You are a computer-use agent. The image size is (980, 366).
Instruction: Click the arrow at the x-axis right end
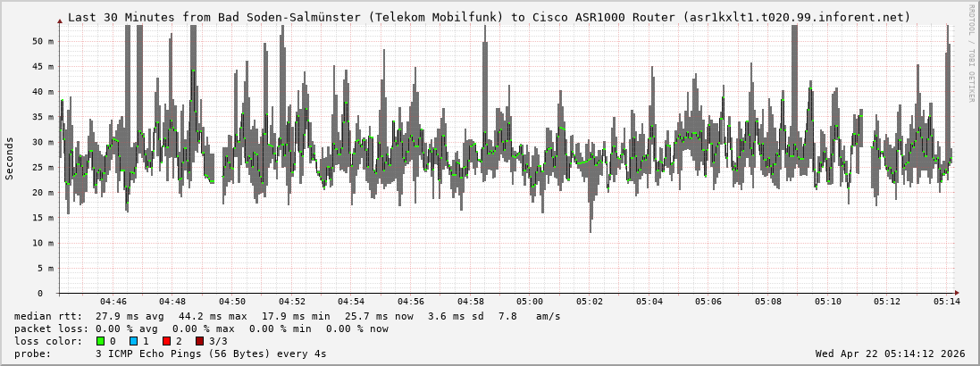click(957, 293)
